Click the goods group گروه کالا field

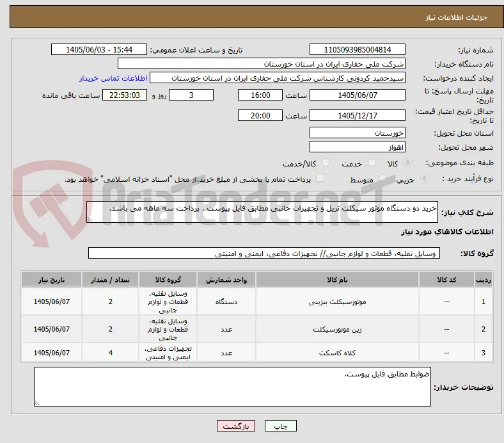[x=264, y=254]
